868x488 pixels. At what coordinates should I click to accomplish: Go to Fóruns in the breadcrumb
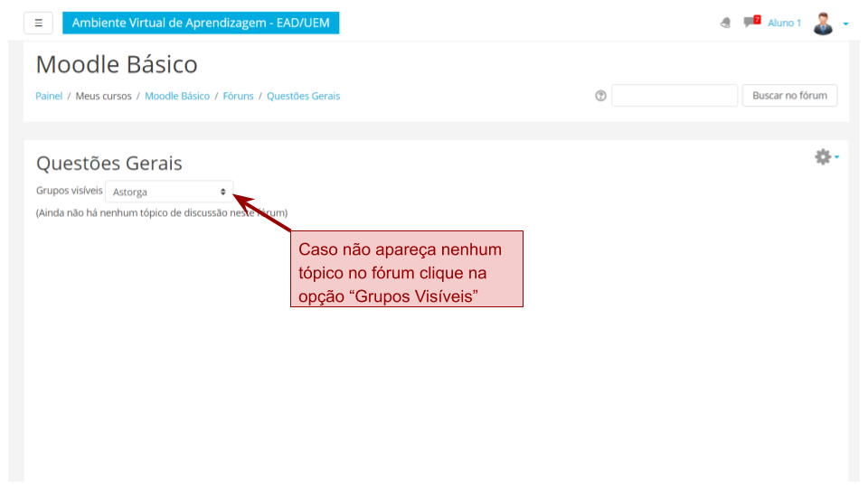(x=238, y=96)
